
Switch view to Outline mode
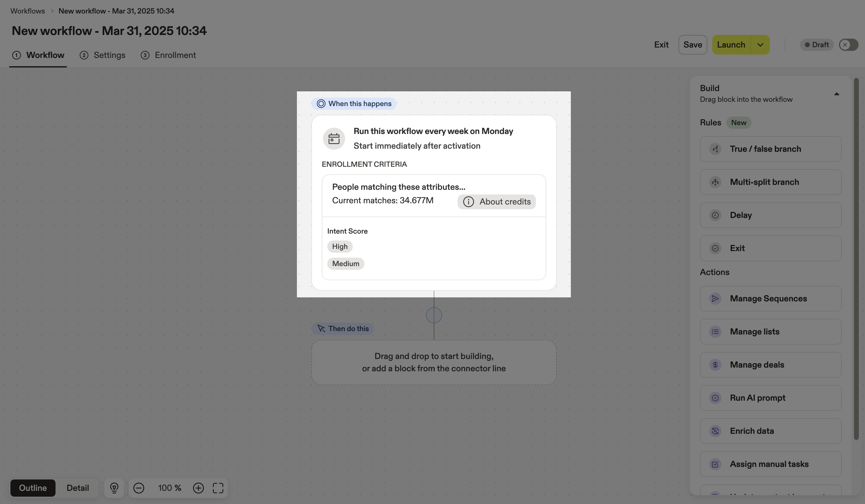point(33,488)
